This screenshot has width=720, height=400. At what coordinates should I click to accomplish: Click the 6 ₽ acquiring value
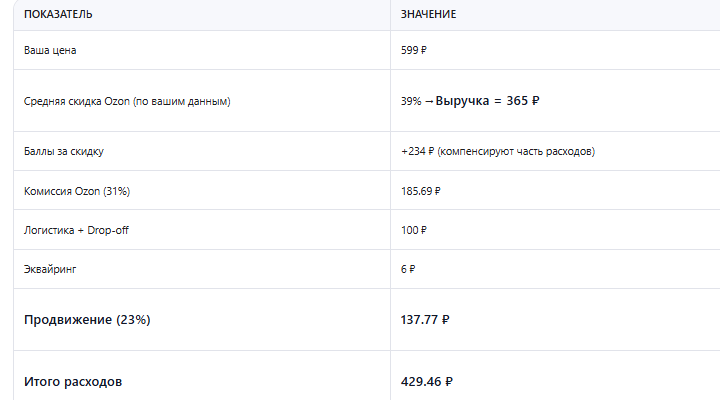(x=408, y=269)
